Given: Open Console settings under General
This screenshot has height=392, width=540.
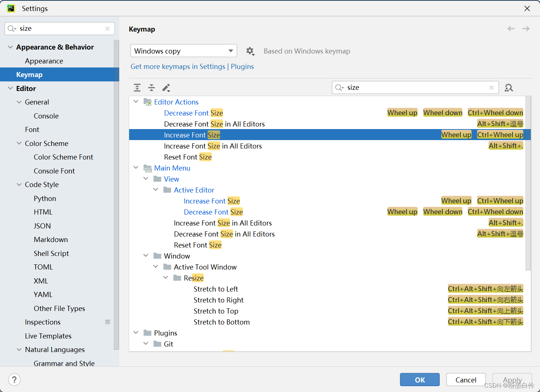Looking at the screenshot, I should 46,116.
